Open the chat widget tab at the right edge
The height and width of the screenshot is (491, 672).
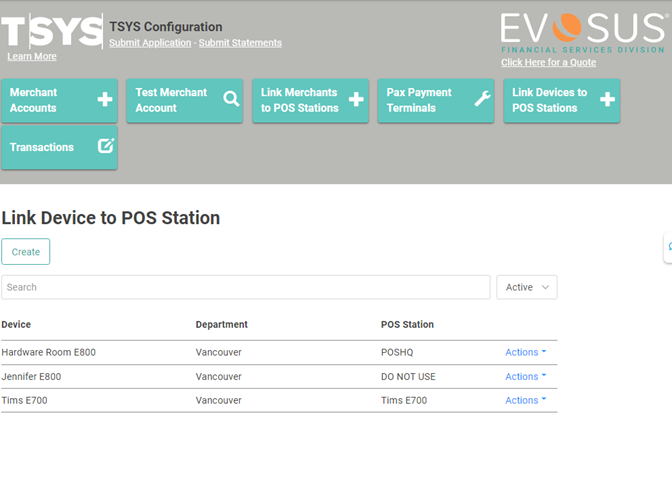(x=668, y=247)
